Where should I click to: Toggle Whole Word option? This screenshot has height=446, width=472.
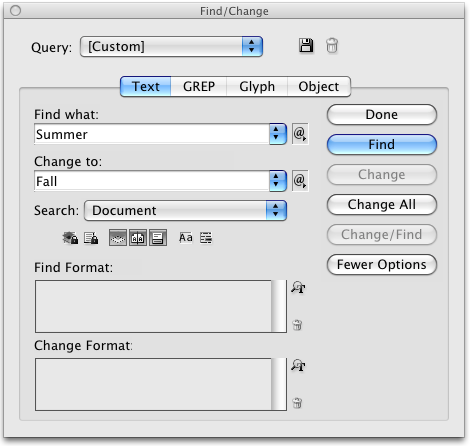[206, 238]
